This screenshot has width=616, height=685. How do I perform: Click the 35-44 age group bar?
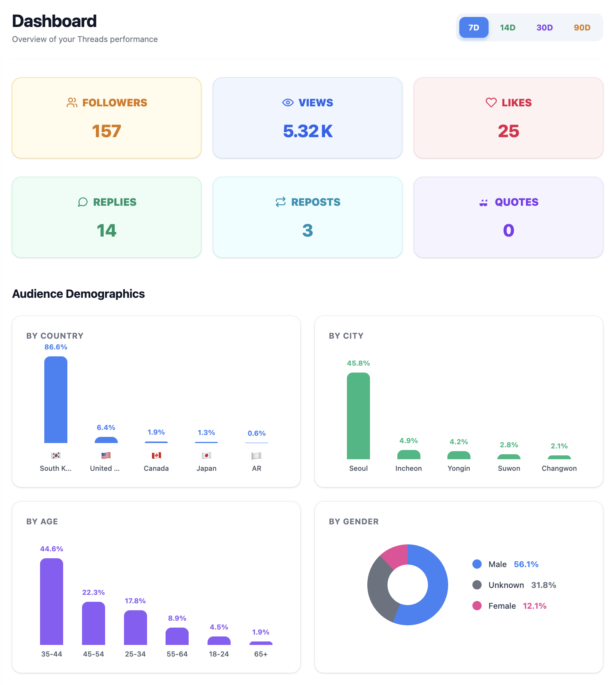click(52, 601)
